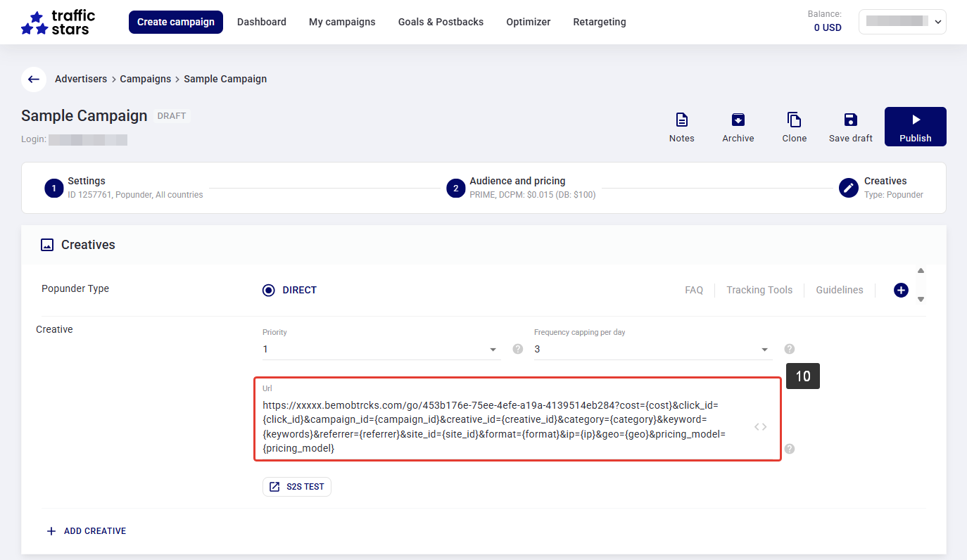Click the code brackets icon in Url field
Screen dimensions: 967x560
coord(760,427)
